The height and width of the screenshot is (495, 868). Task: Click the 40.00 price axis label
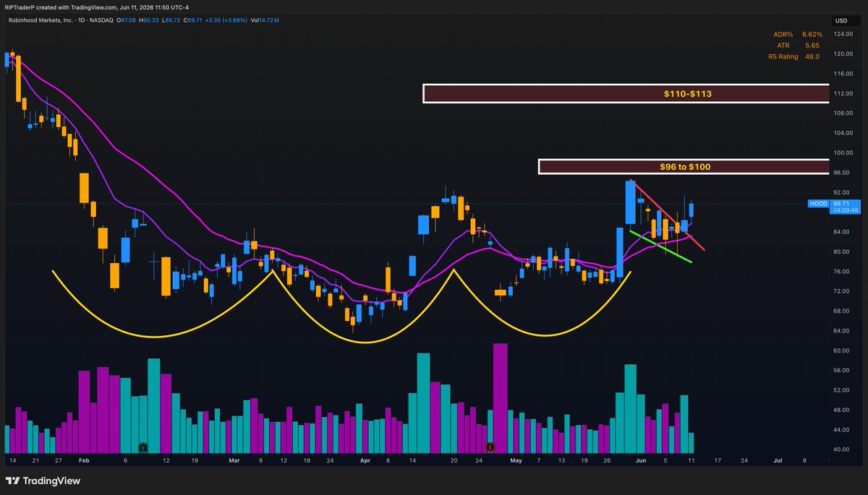841,449
